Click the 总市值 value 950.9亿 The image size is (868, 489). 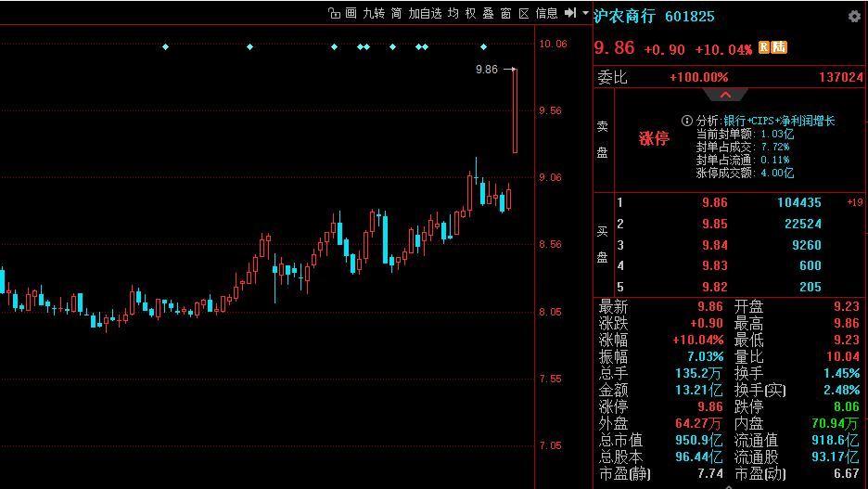(699, 440)
